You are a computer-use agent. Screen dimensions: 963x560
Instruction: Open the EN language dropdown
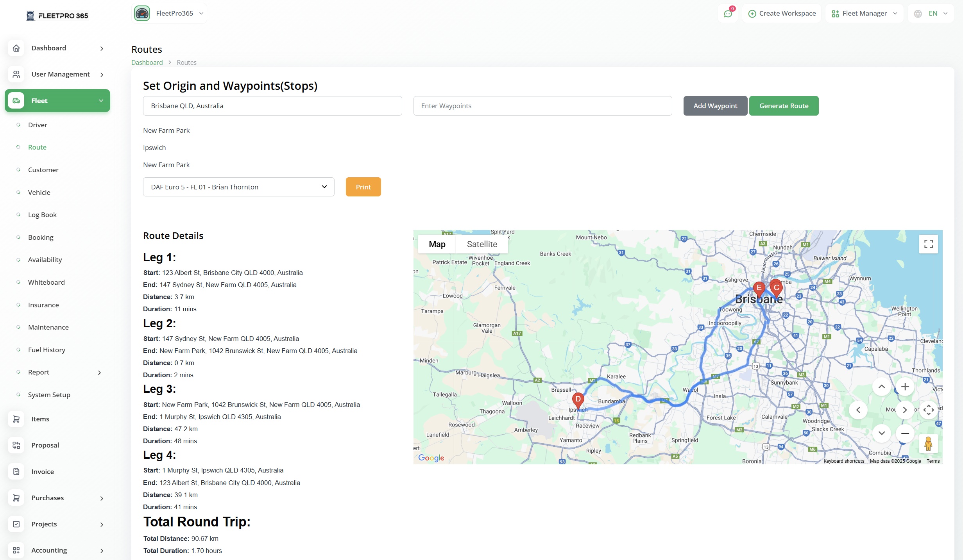coord(931,14)
